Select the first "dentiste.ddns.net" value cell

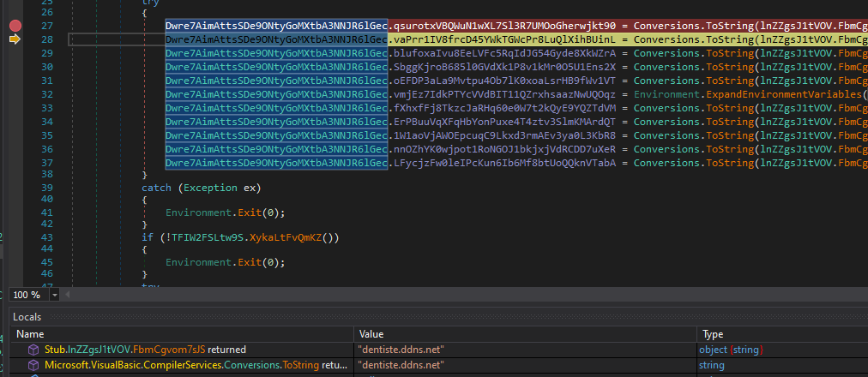401,350
